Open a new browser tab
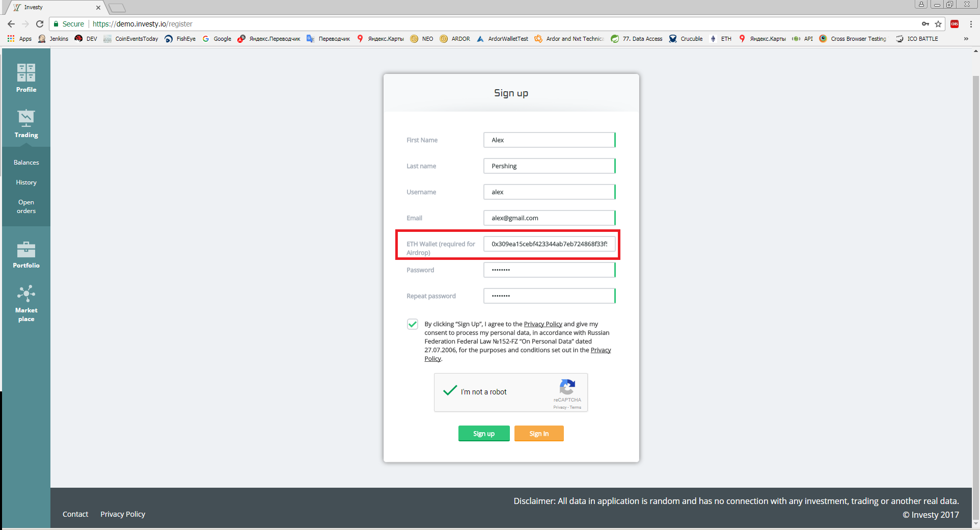The height and width of the screenshot is (530, 980). click(x=117, y=8)
